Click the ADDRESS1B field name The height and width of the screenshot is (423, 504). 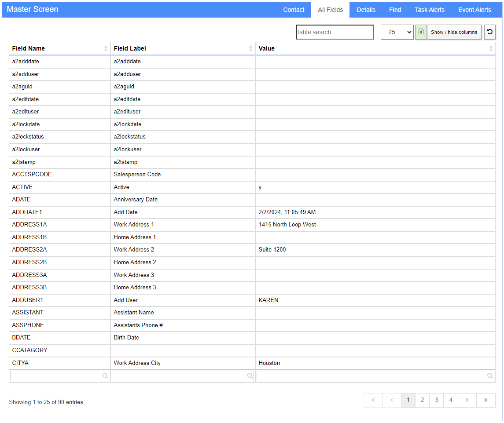(29, 237)
